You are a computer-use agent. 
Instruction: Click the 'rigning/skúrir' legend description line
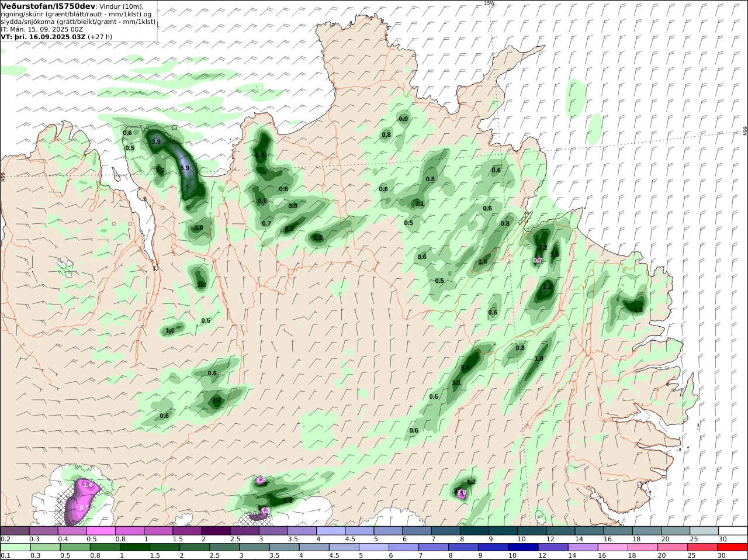77,14
